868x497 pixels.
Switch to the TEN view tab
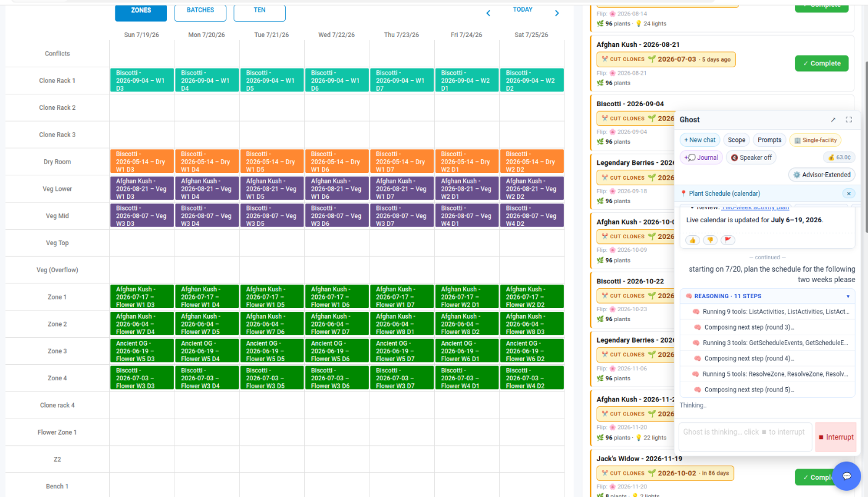point(260,10)
